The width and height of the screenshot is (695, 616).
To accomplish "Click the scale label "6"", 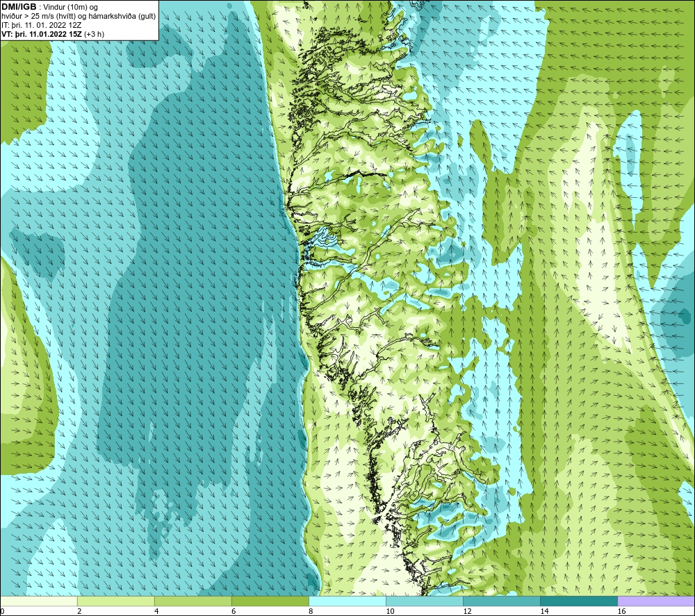I will coord(234,611).
